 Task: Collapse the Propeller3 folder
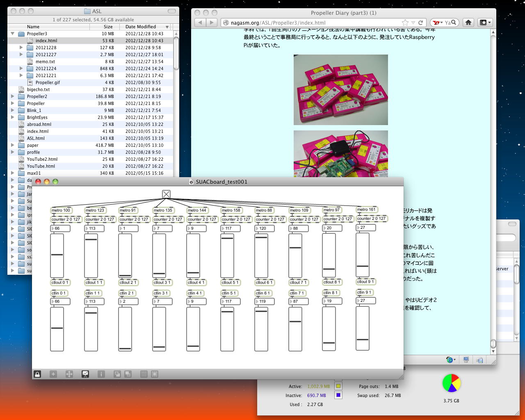coord(13,34)
